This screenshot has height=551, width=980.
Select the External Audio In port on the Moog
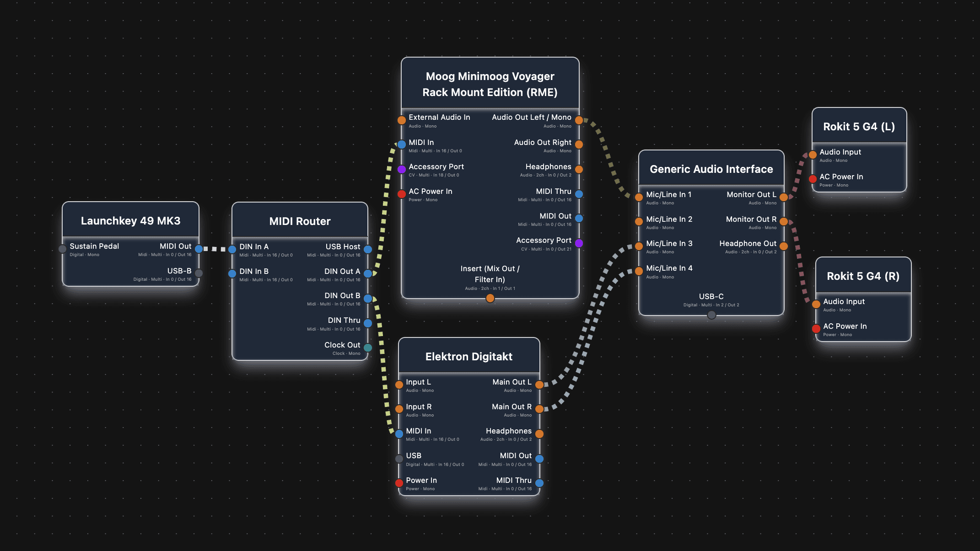click(x=401, y=120)
